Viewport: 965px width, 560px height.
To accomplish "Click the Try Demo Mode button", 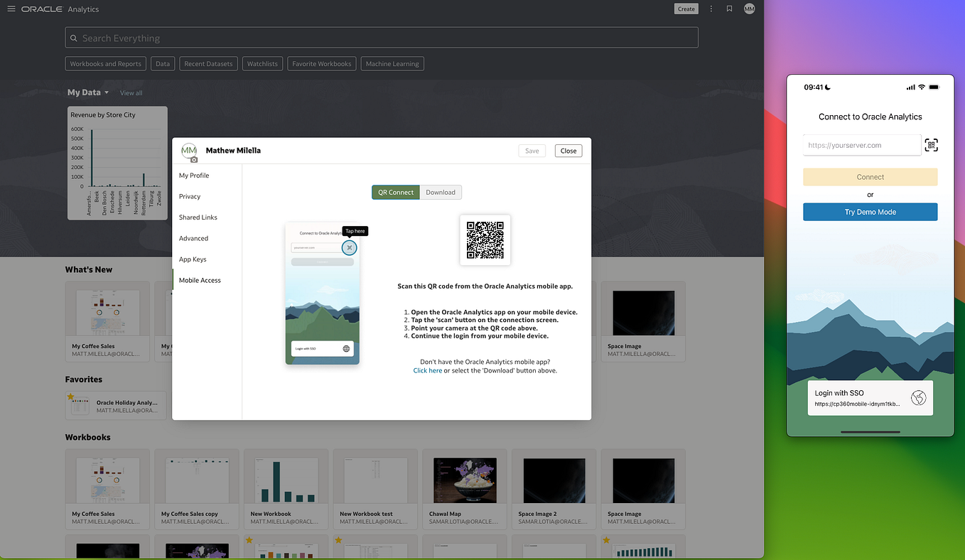I will click(870, 212).
